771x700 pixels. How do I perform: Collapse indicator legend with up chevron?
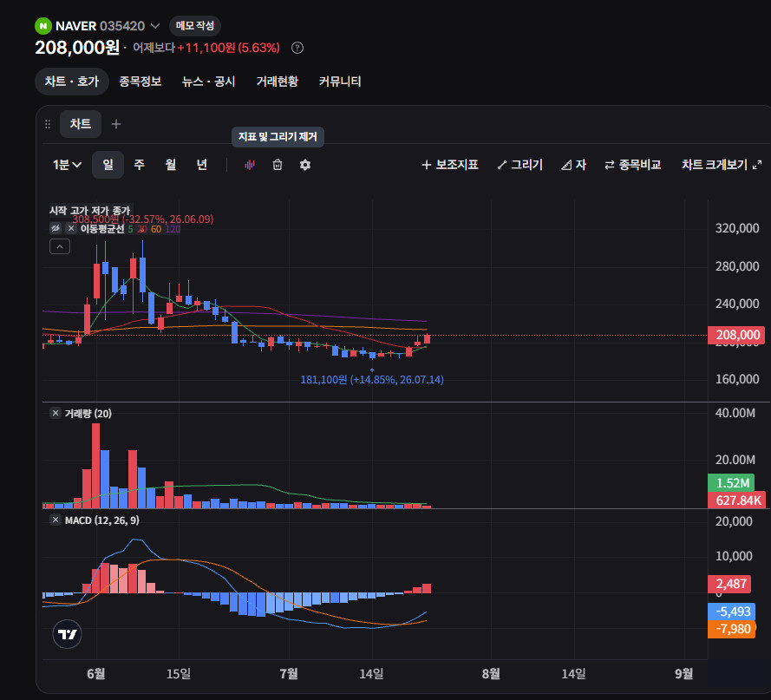click(60, 246)
